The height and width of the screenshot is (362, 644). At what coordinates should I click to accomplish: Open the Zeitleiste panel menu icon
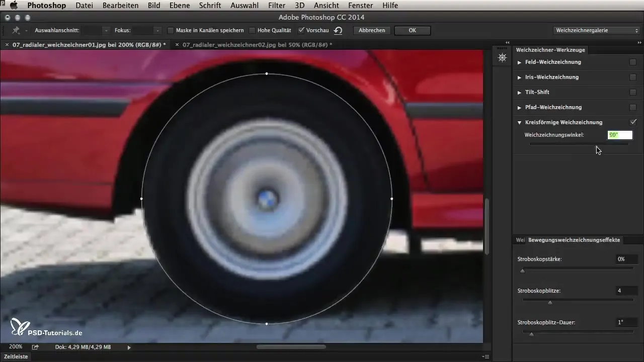(x=486, y=356)
